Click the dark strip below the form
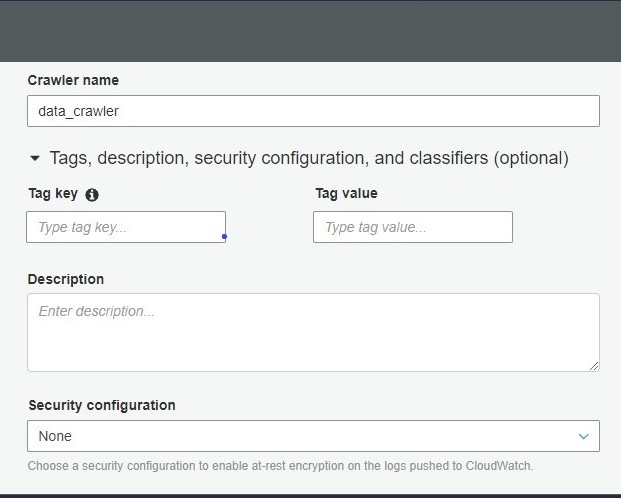Viewport: 621px width, 498px height. (310, 496)
